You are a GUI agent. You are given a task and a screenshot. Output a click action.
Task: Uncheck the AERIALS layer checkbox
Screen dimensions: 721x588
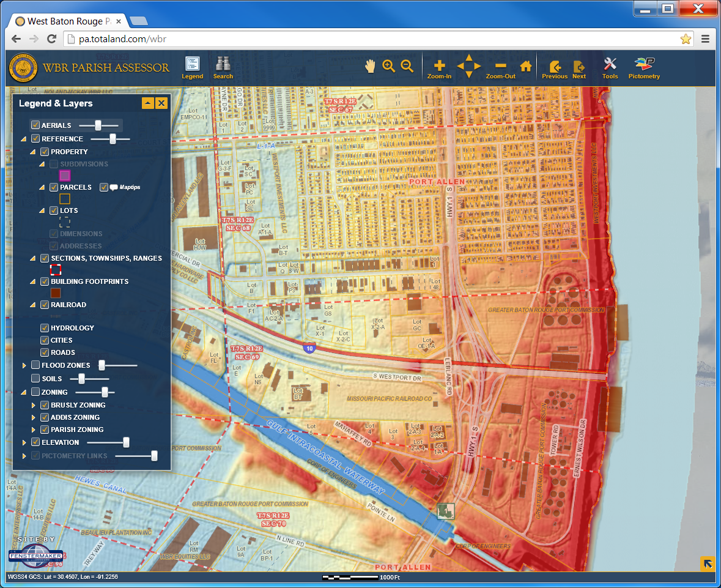(x=35, y=125)
